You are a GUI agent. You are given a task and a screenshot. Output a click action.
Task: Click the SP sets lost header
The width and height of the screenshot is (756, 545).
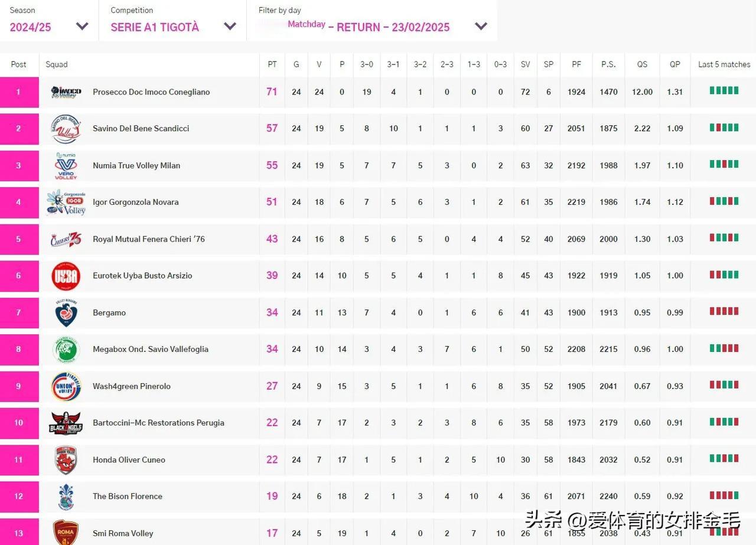[x=549, y=64]
